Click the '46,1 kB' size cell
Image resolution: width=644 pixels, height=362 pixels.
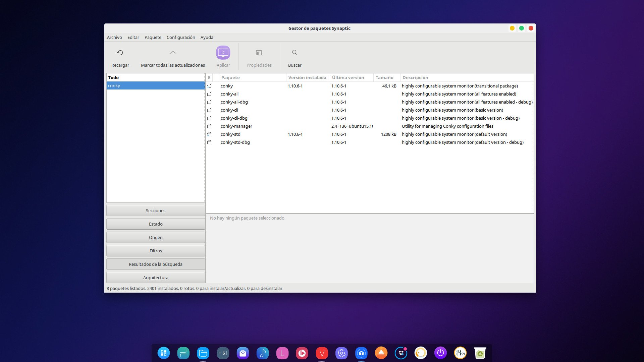[389, 86]
